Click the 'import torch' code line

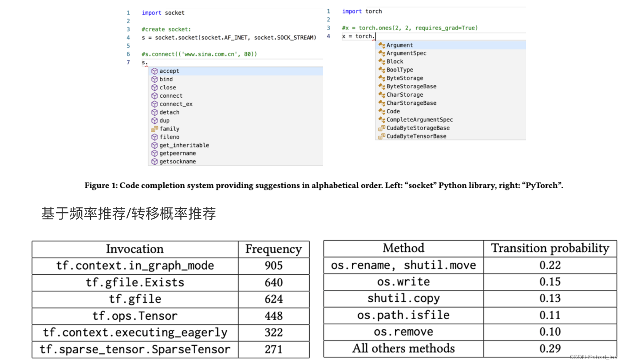click(x=362, y=12)
